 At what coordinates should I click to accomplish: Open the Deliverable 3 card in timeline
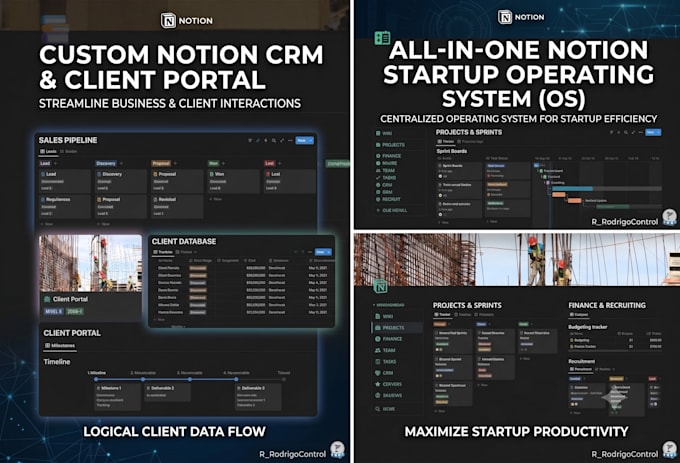point(258,397)
